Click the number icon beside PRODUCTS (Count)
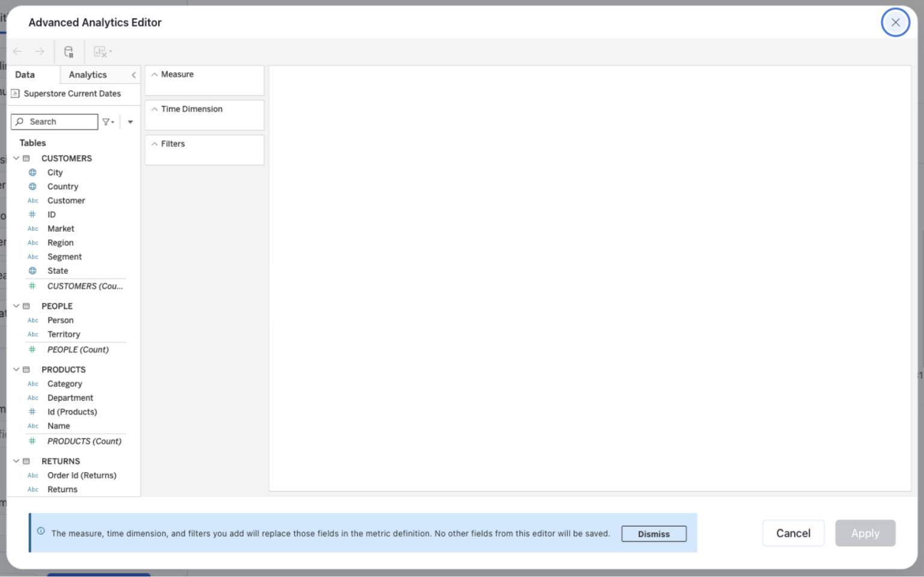This screenshot has width=924, height=577. tap(32, 441)
